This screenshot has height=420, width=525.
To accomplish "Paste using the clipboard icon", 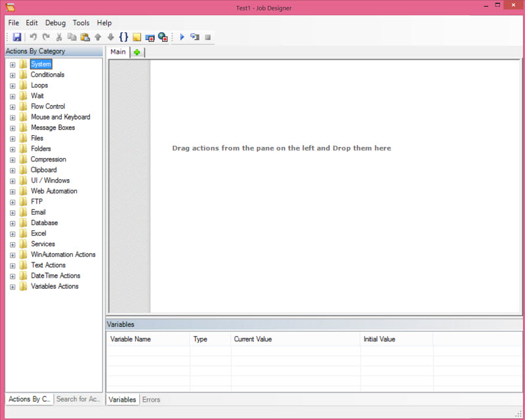I will point(85,37).
